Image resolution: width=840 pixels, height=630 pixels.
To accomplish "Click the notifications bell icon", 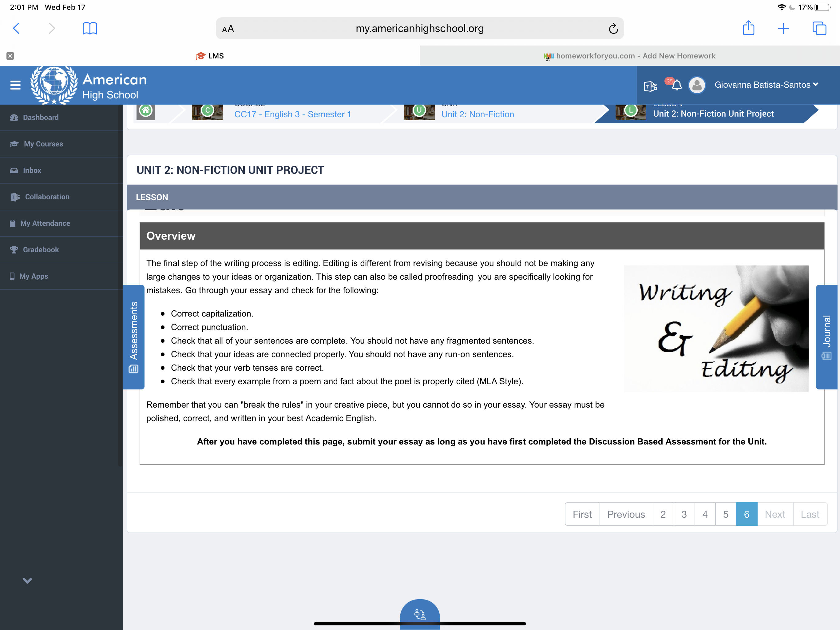I will click(676, 85).
